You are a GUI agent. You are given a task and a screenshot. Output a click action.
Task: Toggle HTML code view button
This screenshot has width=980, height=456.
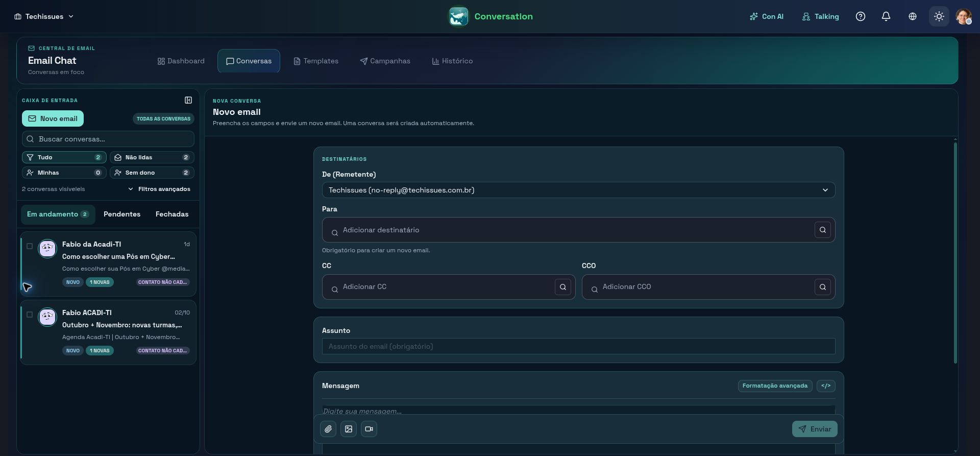(826, 386)
